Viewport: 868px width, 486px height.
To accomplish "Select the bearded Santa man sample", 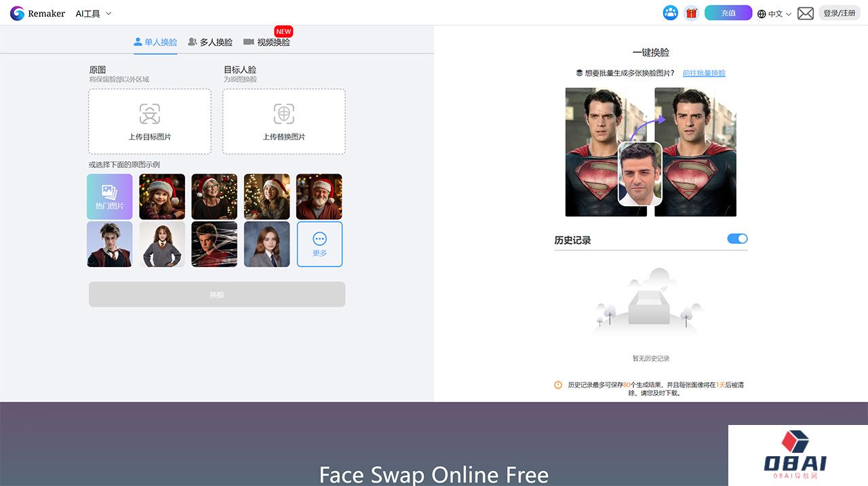I will [319, 197].
